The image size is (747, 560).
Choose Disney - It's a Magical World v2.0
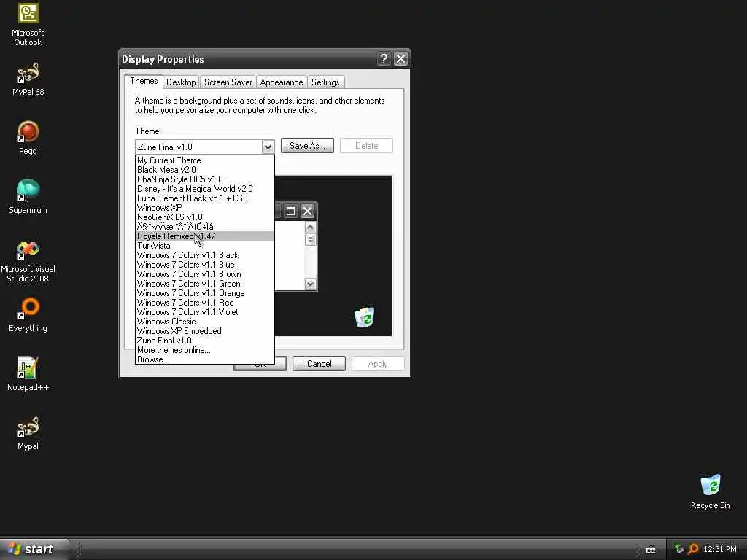[205, 189]
